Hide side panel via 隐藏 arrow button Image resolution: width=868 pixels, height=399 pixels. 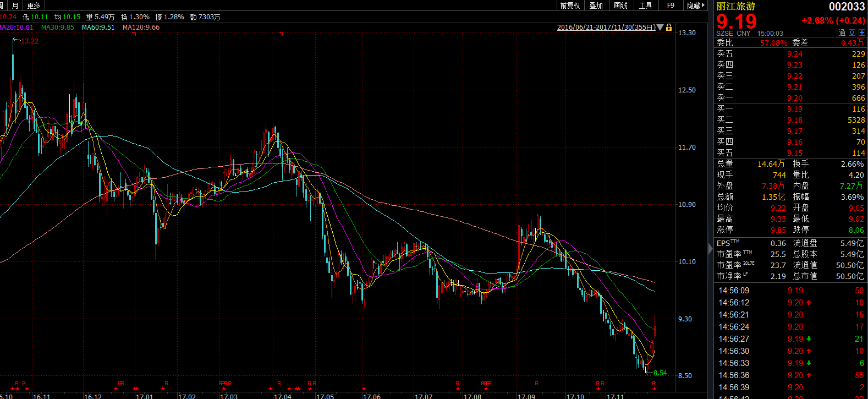[695, 6]
